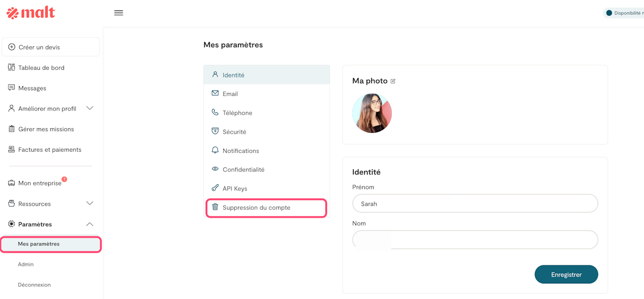
Task: Expand the Ressources submenu chevron
Action: [90, 204]
